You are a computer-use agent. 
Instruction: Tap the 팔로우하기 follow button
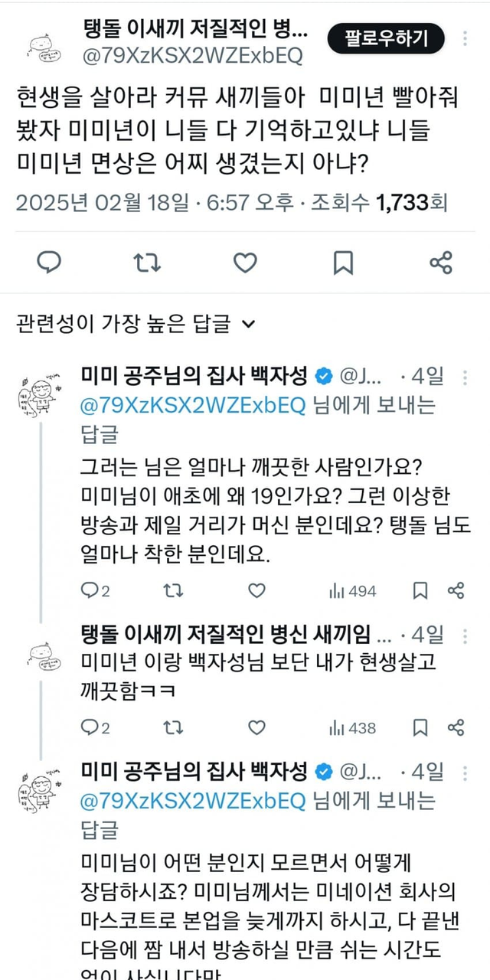click(x=386, y=38)
